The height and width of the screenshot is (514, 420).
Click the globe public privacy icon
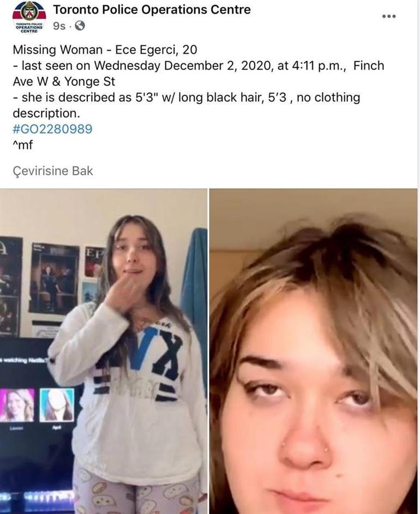[x=80, y=26]
